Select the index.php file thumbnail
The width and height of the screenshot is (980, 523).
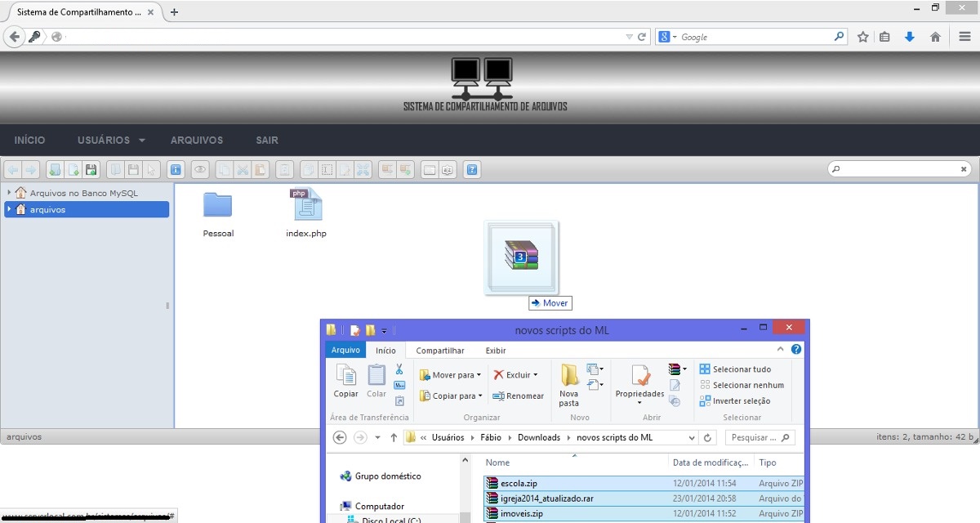click(x=306, y=206)
